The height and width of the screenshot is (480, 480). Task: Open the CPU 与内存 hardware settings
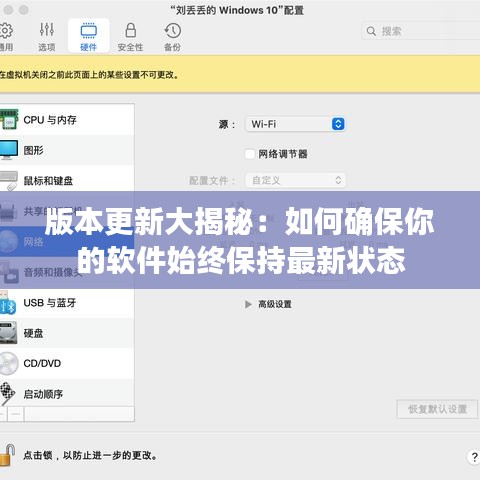click(x=67, y=120)
